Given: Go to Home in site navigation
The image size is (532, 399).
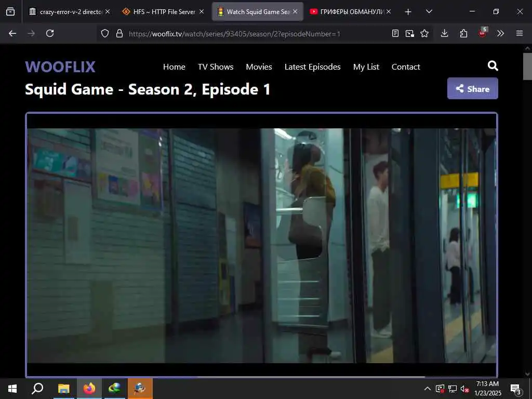Looking at the screenshot, I should coord(174,67).
